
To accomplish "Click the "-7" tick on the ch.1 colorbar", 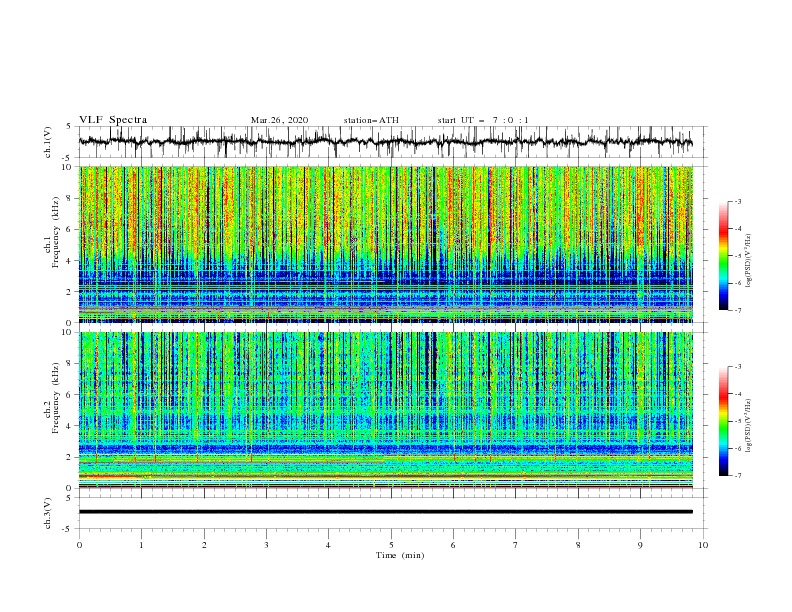I will pos(737,311).
